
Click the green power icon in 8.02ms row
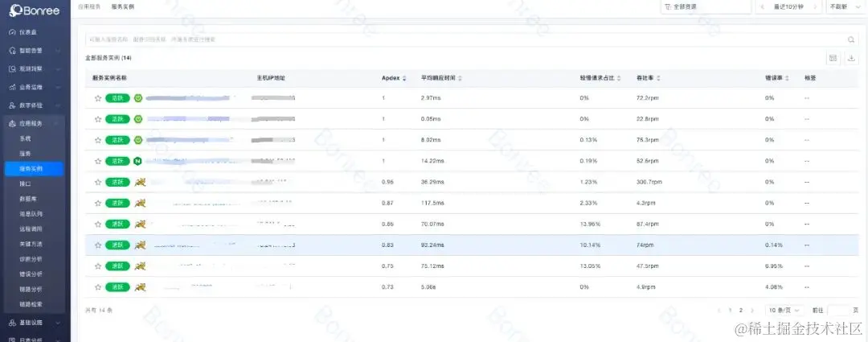click(138, 140)
